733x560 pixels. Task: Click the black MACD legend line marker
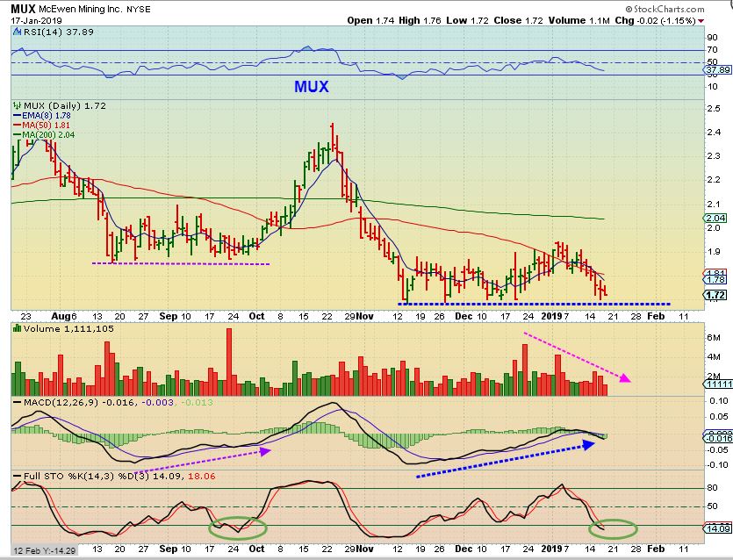18,403
